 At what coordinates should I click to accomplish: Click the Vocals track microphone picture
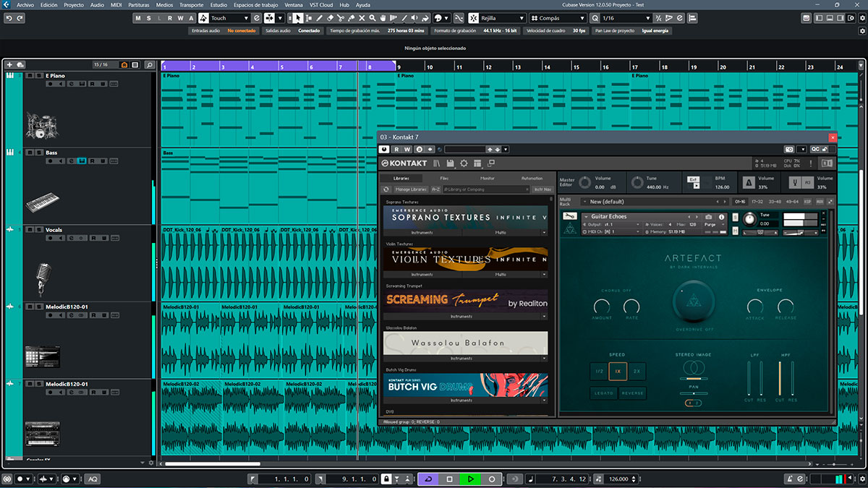coord(43,280)
